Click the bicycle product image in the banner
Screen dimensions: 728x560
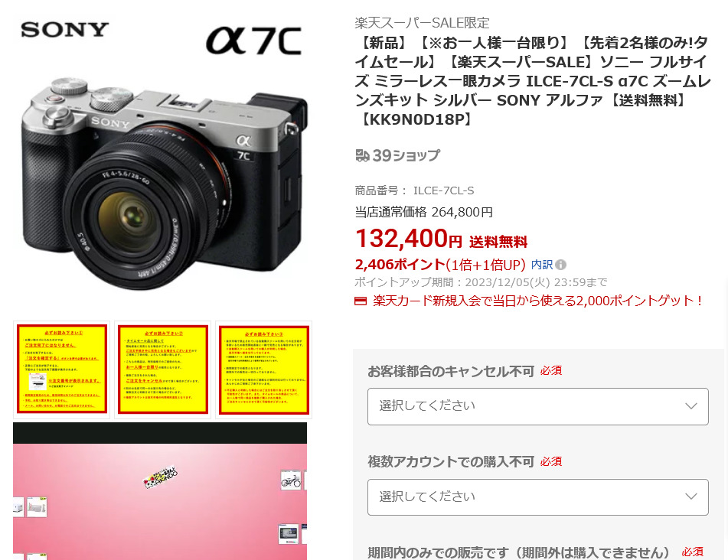[x=291, y=480]
